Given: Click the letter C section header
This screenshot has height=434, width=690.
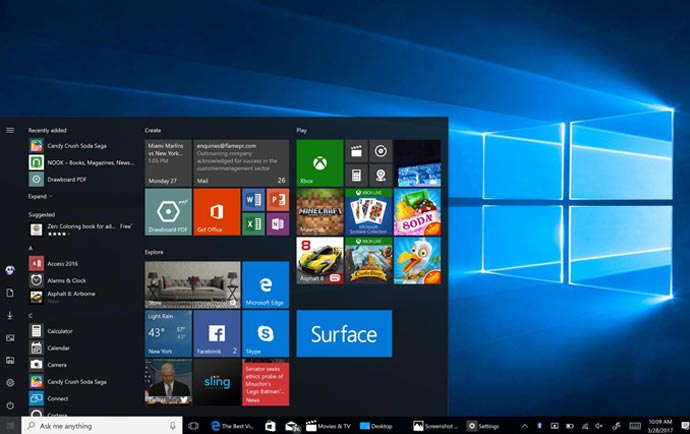Looking at the screenshot, I should [x=30, y=316].
